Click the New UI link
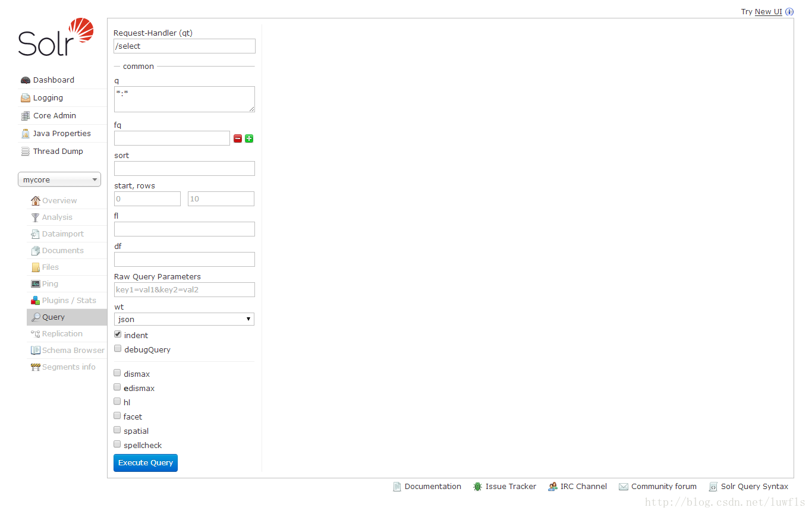Viewport: 812px width, 514px height. [768, 12]
